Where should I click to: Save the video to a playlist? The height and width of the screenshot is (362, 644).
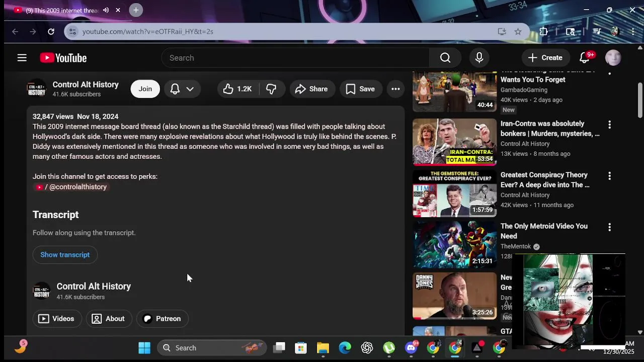click(x=360, y=89)
